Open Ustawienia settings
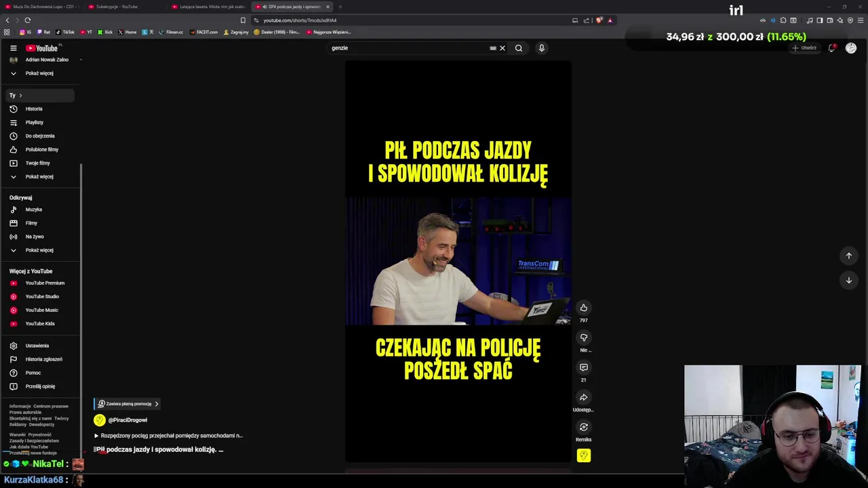868x488 pixels. tap(41, 346)
